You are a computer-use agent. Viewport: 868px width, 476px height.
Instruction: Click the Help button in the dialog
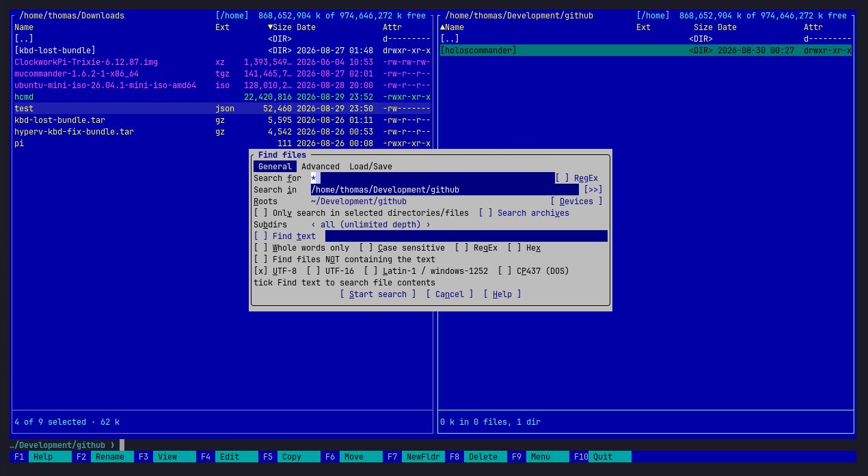[x=502, y=294]
